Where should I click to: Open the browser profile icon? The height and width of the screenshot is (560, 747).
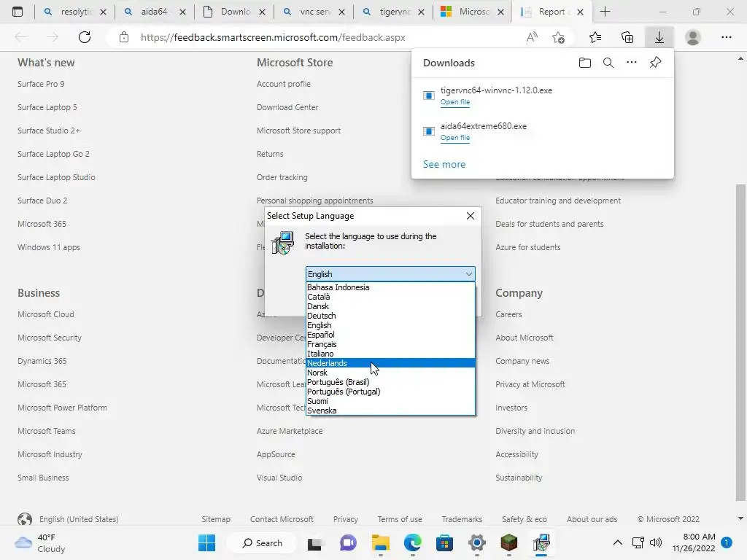coord(693,37)
